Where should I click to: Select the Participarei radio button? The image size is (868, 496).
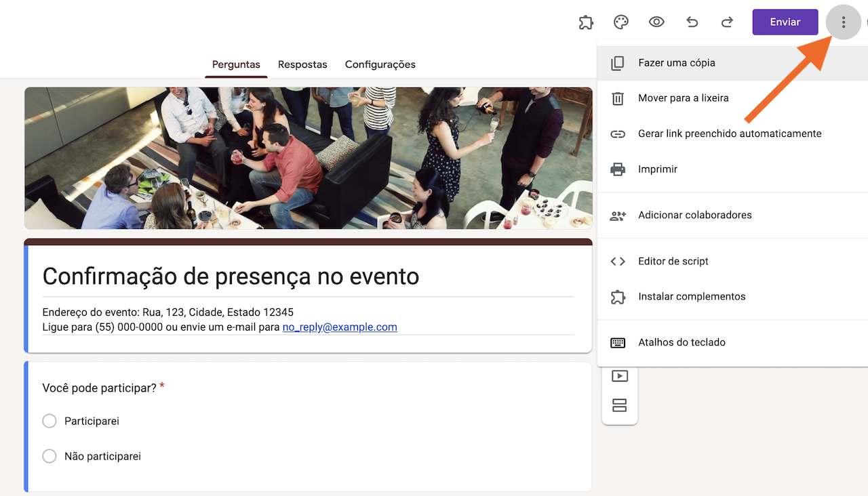[x=50, y=421]
